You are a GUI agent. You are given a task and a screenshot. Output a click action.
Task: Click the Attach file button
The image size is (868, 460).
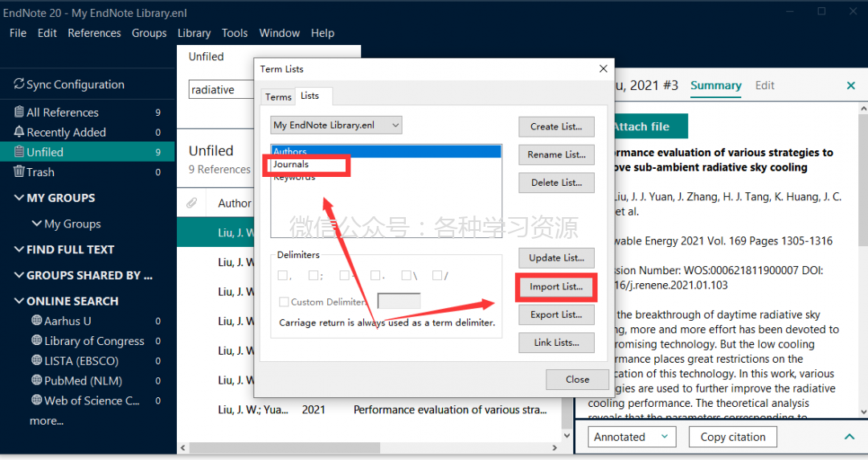(x=650, y=126)
